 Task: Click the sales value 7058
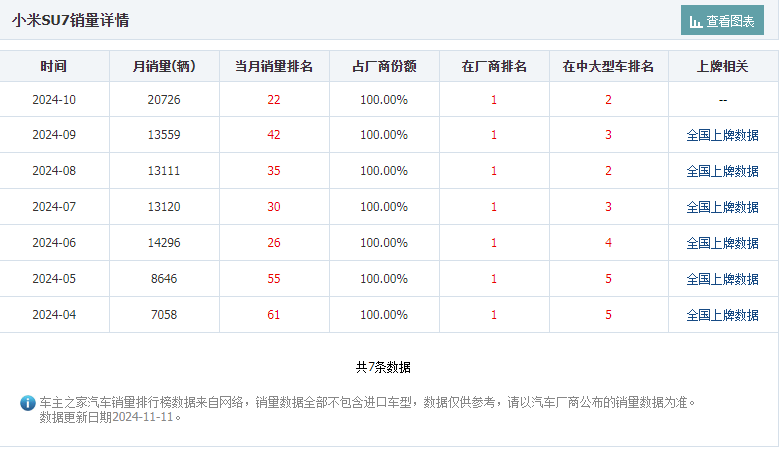click(x=164, y=314)
